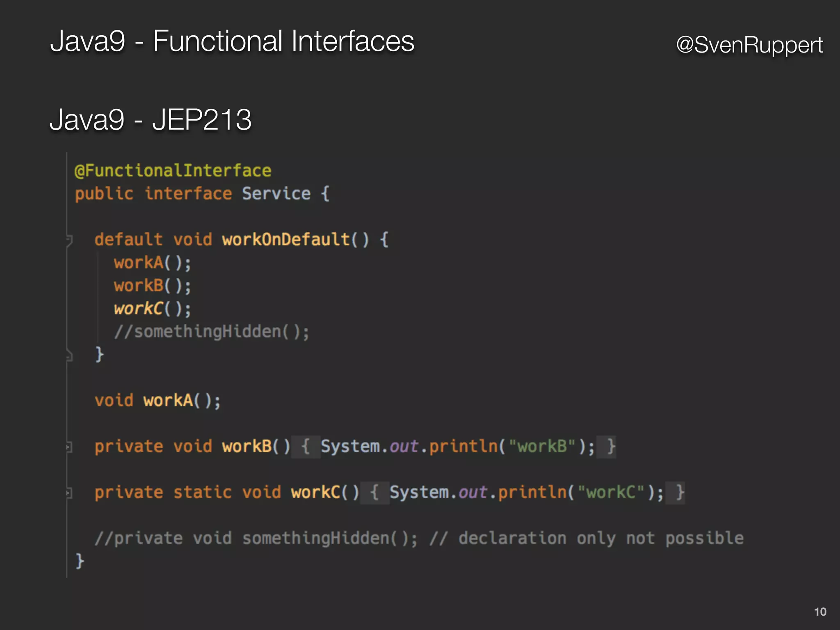Open the @SvenRuppert handle

(749, 45)
